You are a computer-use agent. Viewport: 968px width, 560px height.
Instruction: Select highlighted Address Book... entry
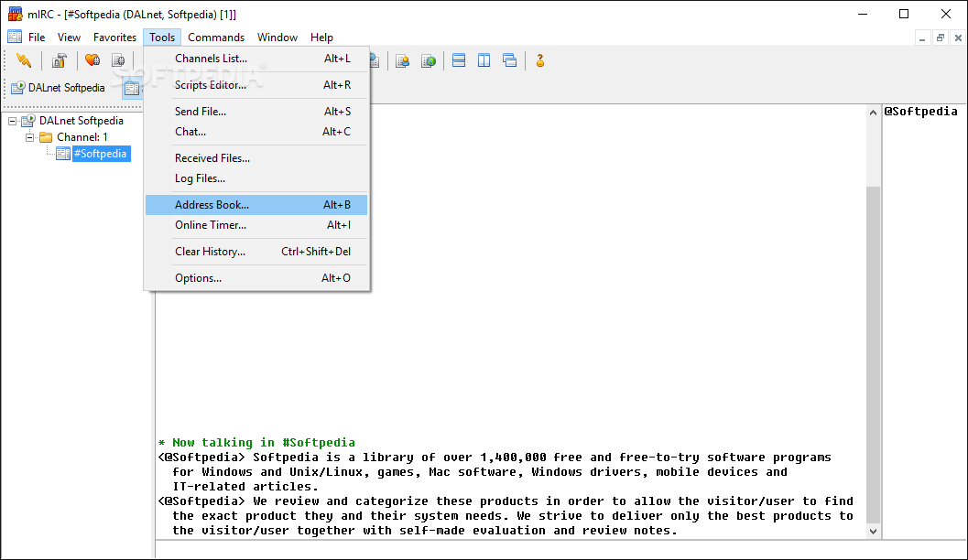(256, 205)
